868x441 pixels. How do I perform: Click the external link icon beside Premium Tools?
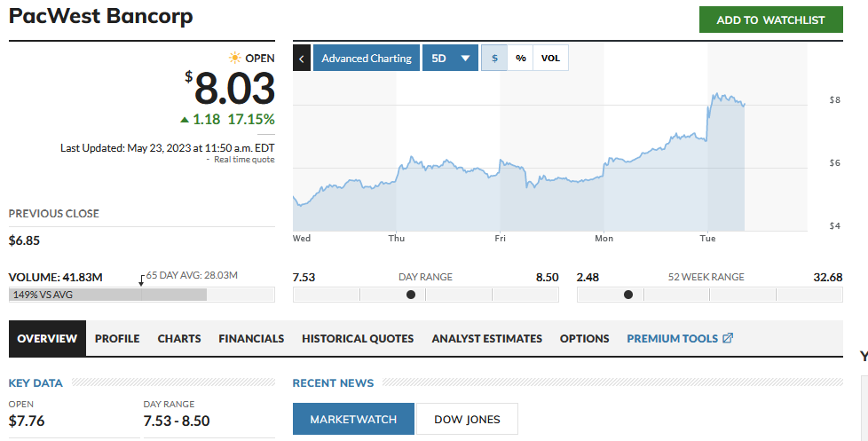click(728, 338)
